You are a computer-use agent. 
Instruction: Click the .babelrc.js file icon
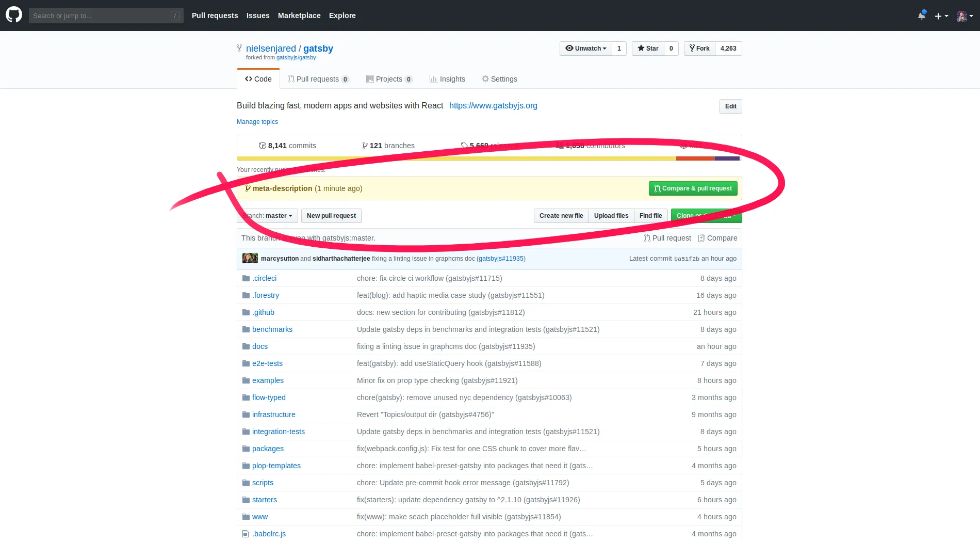pos(246,534)
